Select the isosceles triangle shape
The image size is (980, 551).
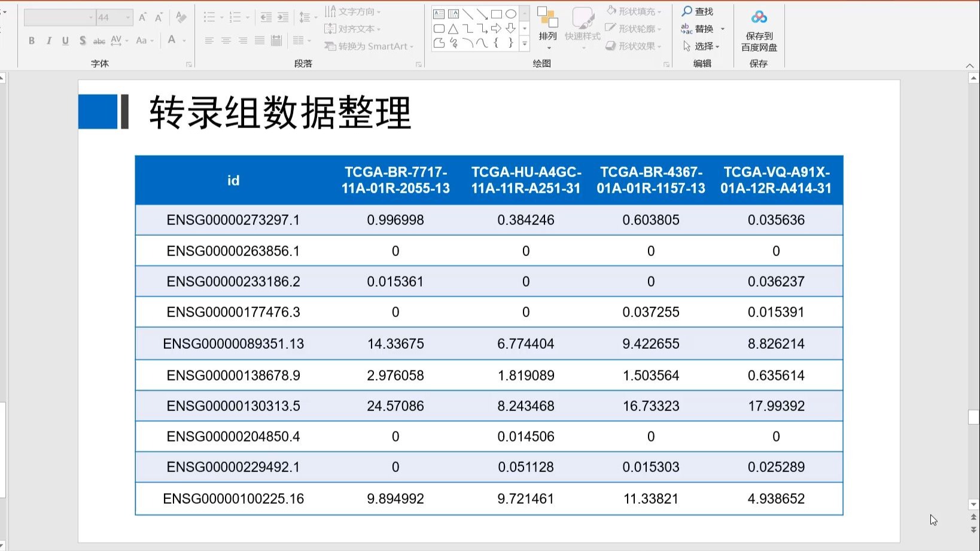[454, 28]
